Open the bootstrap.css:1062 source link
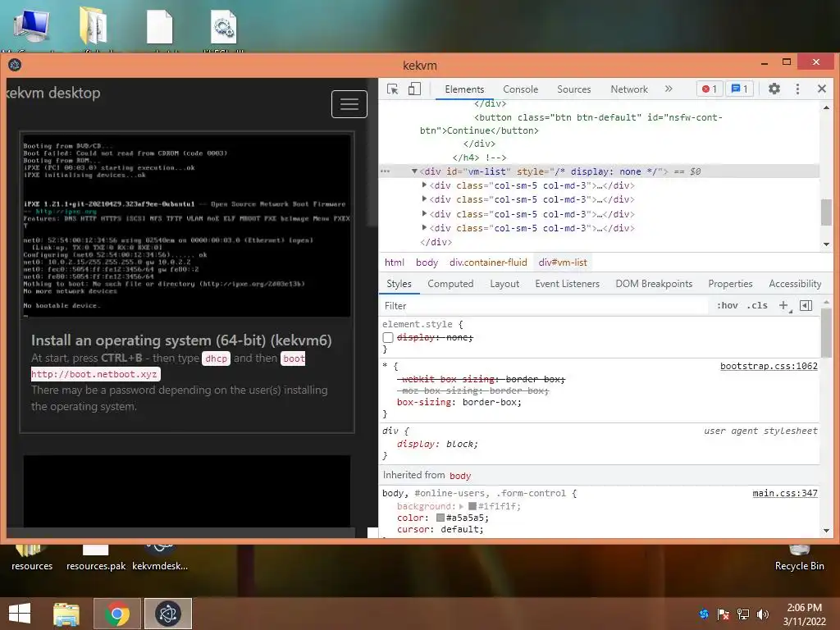The image size is (840, 630). click(x=769, y=367)
